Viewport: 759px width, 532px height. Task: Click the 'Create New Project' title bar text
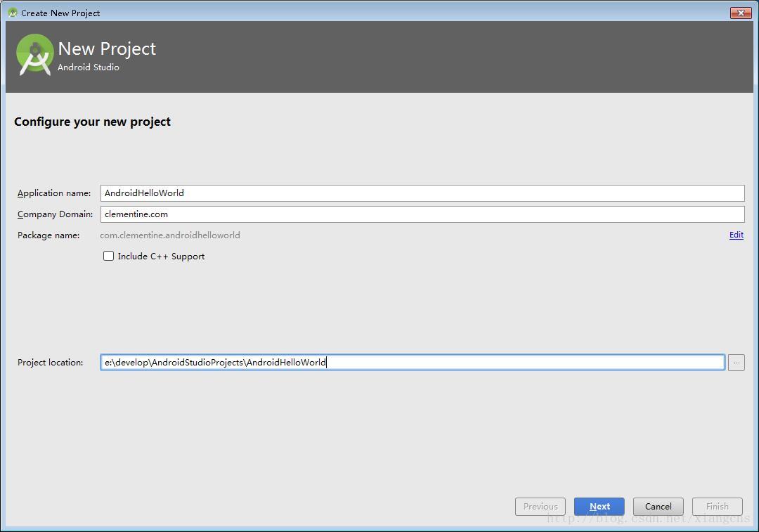(x=60, y=13)
